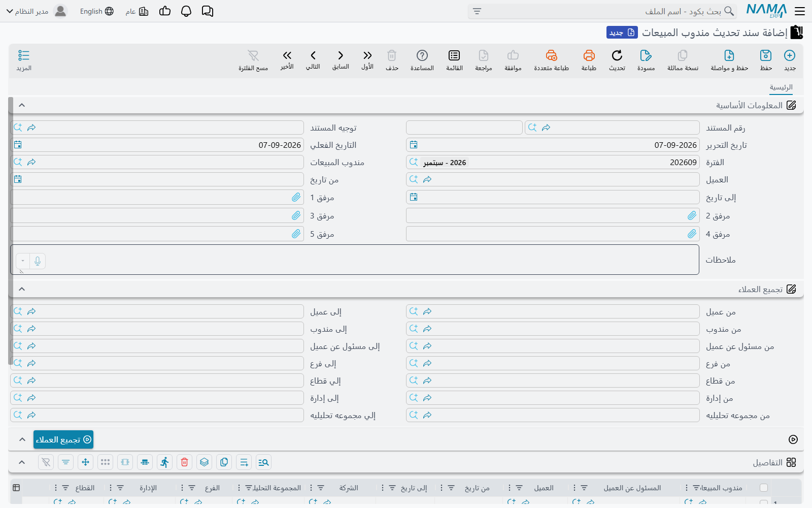The image size is (812, 508).
Task: Click the red delete icon in details toolbar
Action: (185, 462)
